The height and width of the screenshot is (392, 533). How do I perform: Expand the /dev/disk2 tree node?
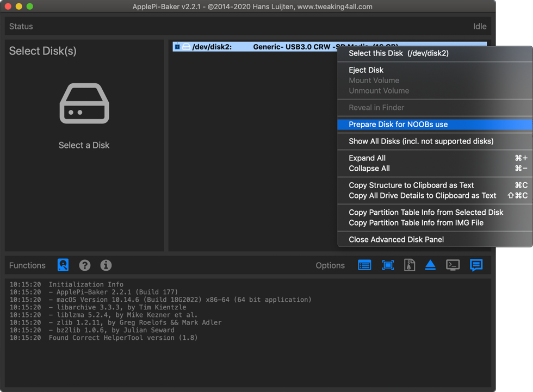(x=177, y=47)
